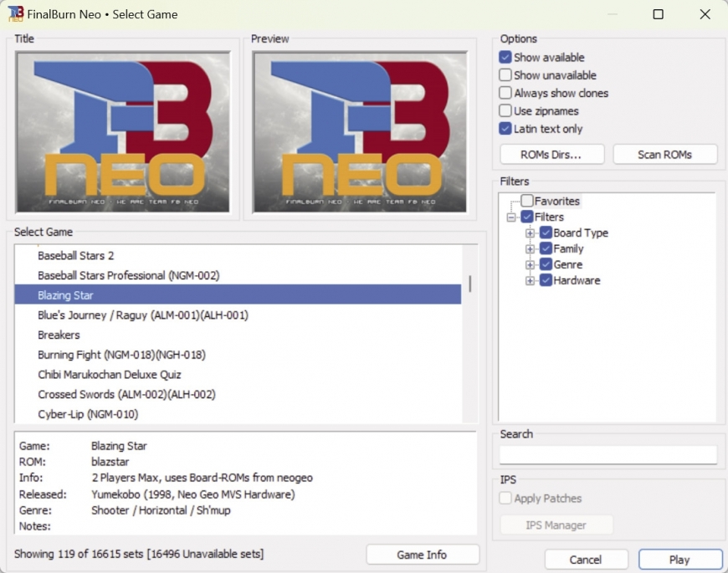Uncheck the Board Type filter checkbox
Screen dimensions: 728x573
[546, 233]
